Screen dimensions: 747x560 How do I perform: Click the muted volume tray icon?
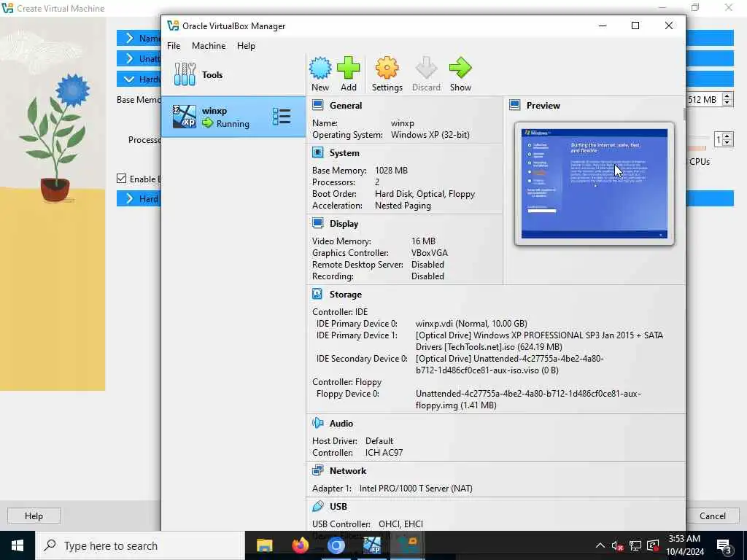pos(617,545)
